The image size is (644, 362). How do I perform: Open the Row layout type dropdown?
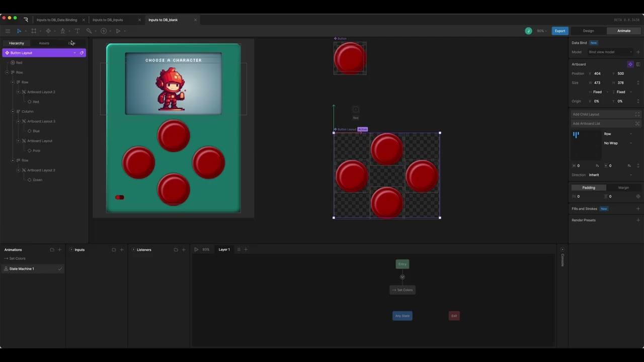coord(618,134)
